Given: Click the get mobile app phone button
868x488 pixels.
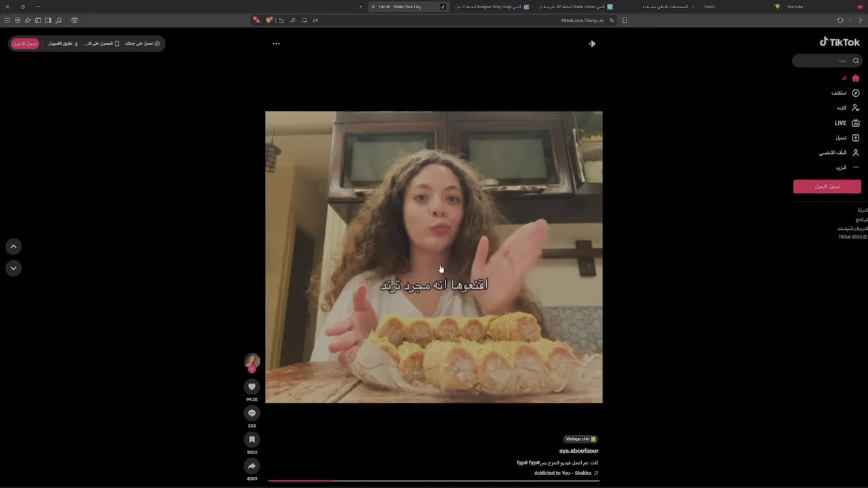Looking at the screenshot, I should 102,43.
